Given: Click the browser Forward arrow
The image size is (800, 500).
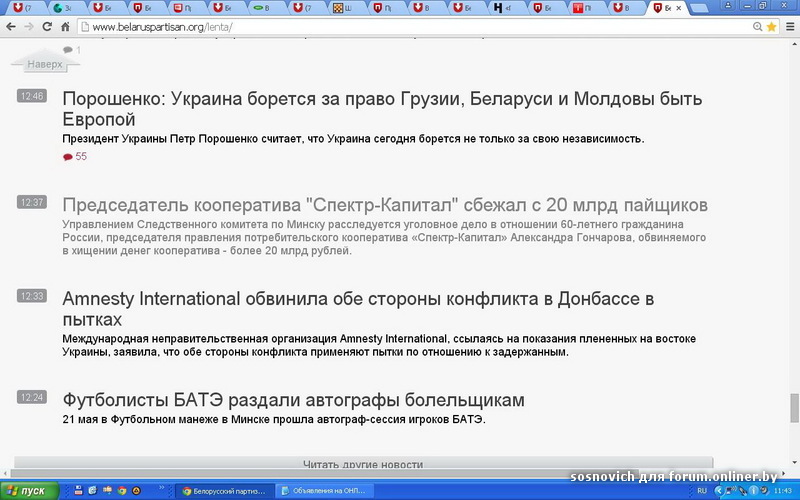Looking at the screenshot, I should tap(31, 27).
